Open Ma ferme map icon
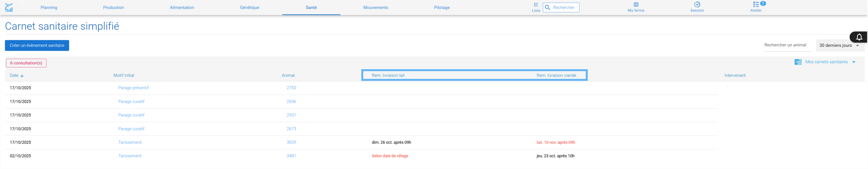Screen dimensions: 868x169 (x=636, y=5)
